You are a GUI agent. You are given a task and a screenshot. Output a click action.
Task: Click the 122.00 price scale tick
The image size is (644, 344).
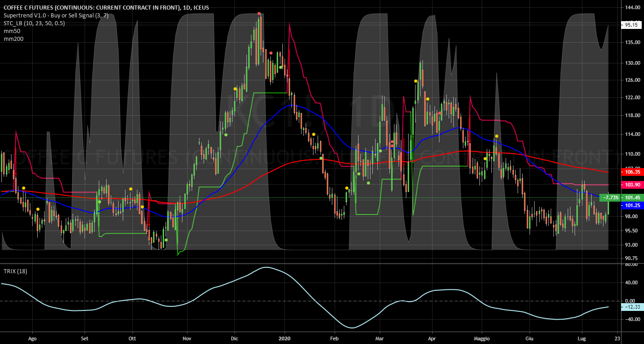632,97
